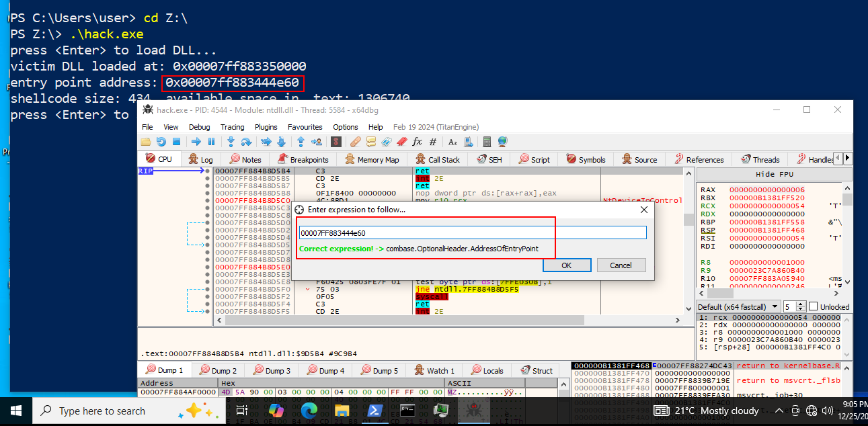Open the Plugins menu

[x=266, y=127]
